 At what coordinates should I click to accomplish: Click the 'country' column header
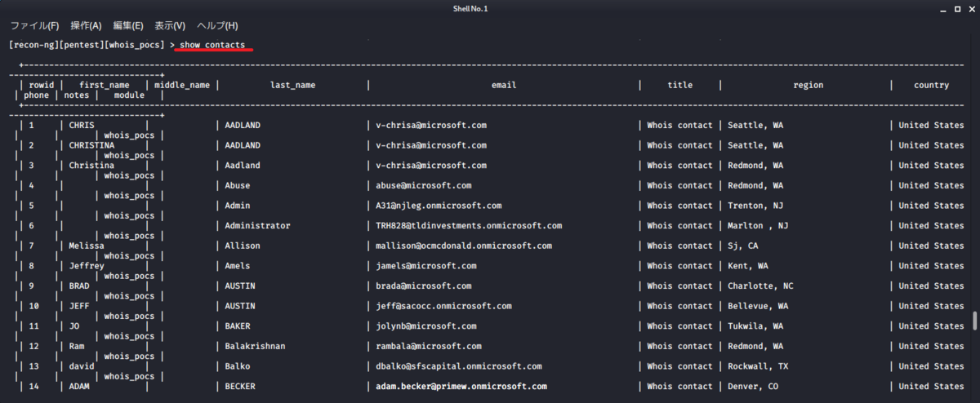click(931, 85)
